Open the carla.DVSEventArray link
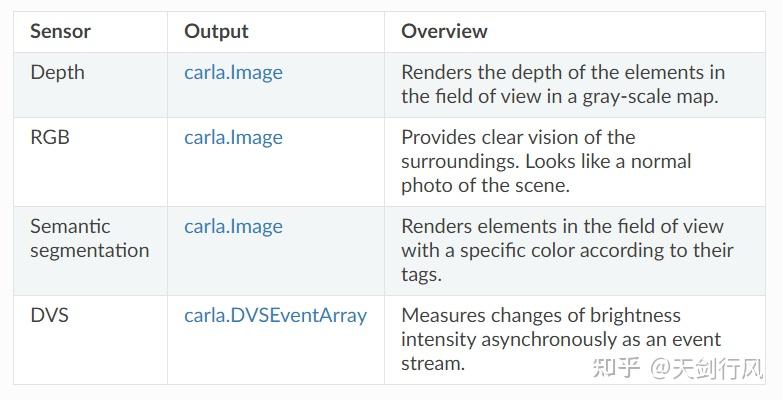 275,316
